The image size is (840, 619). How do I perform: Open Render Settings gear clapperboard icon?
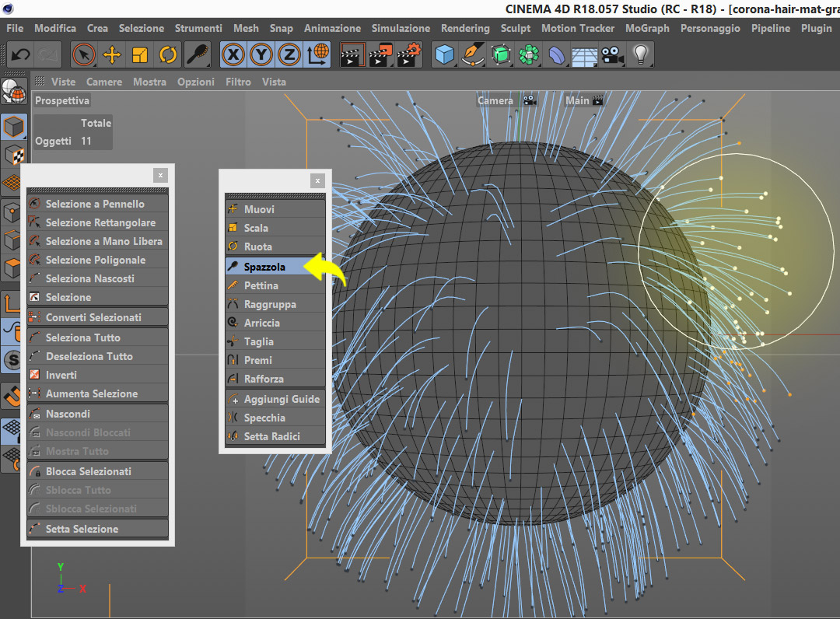click(x=409, y=54)
